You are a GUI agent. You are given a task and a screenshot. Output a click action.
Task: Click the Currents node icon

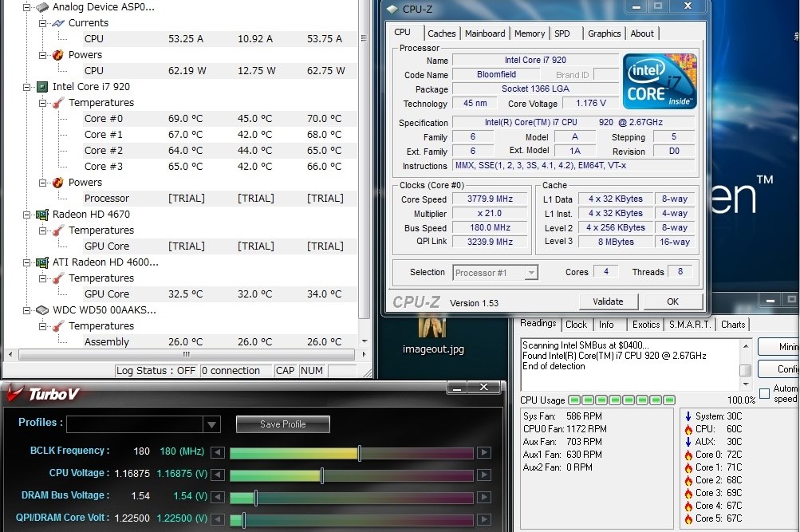(58, 23)
